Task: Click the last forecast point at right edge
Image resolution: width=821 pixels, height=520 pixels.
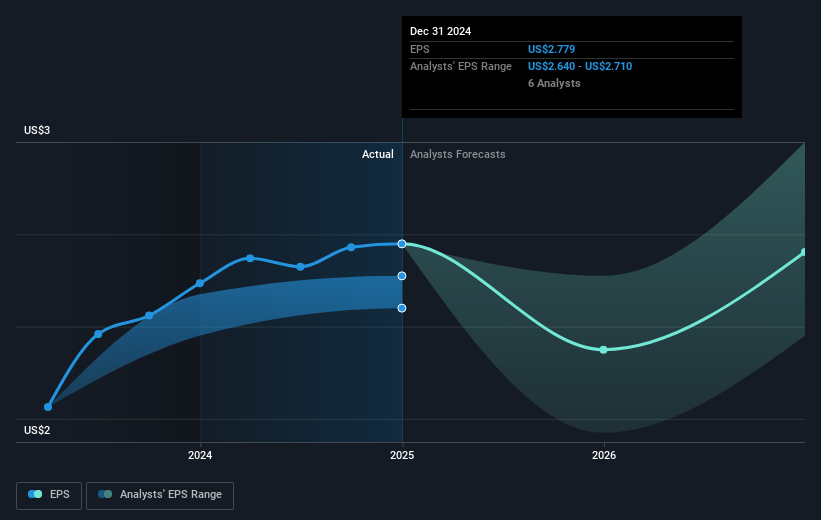Action: coord(805,252)
